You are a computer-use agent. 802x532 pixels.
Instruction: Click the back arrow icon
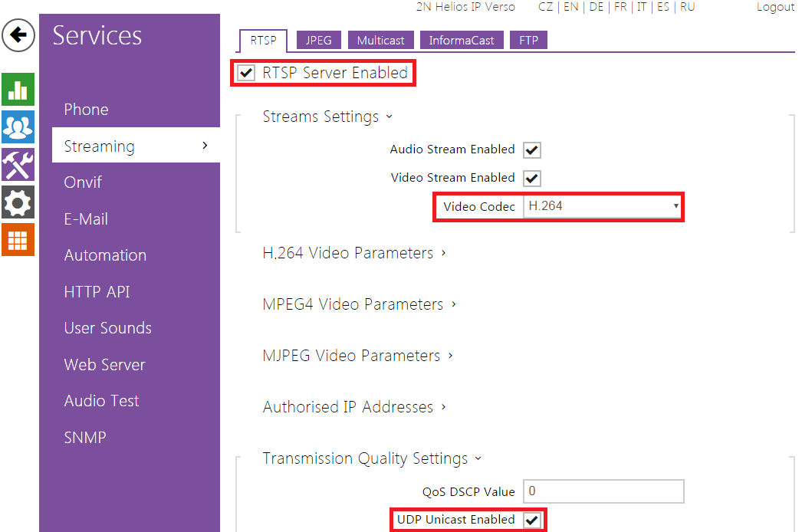pyautogui.click(x=18, y=36)
